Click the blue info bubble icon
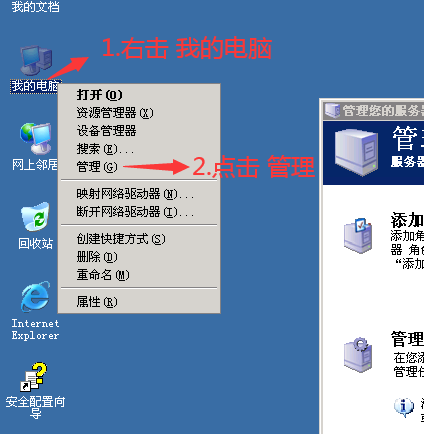 404,407
